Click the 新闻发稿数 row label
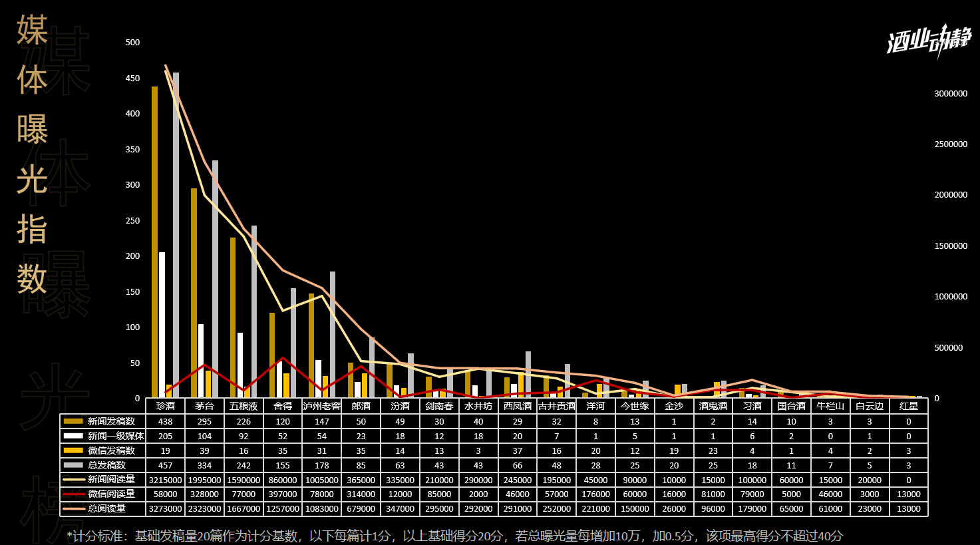The image size is (980, 545). [111, 421]
